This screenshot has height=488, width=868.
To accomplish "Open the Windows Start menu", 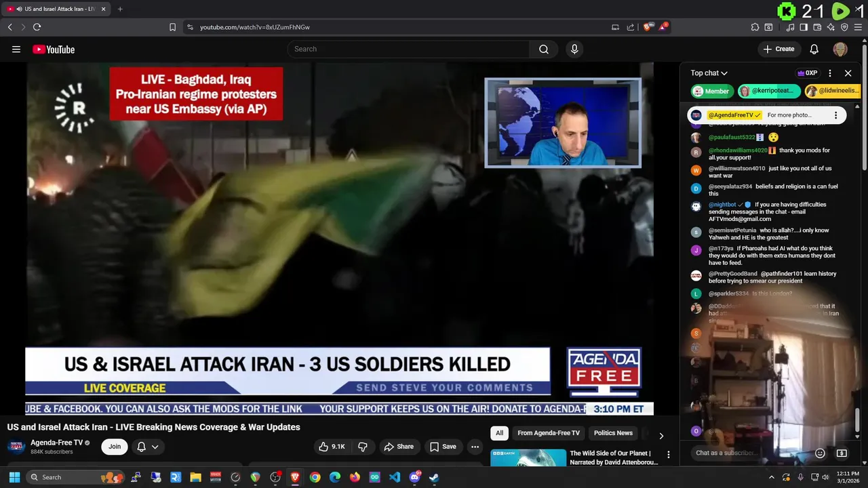I will coord(14,477).
